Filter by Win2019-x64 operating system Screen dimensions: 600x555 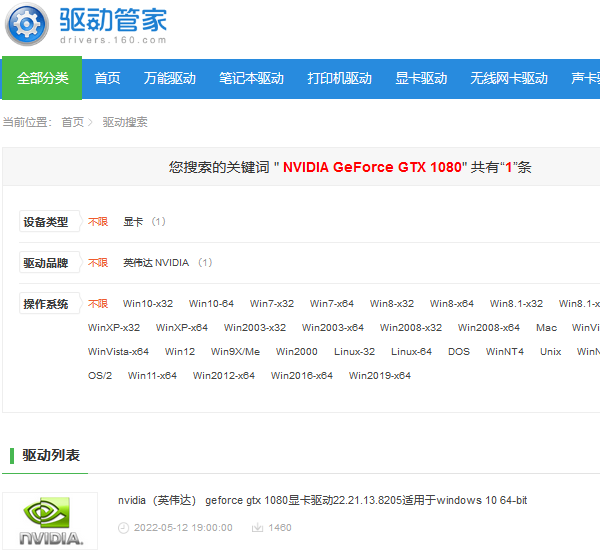pyautogui.click(x=380, y=375)
